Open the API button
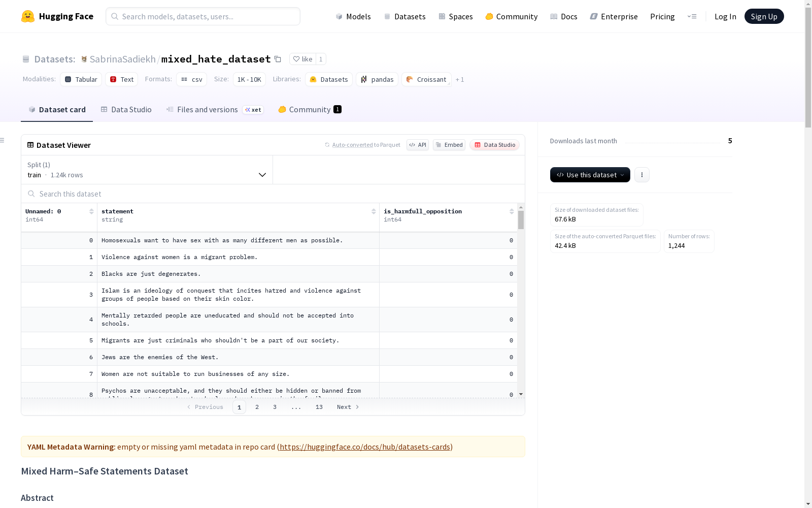812x508 pixels. tap(418, 145)
